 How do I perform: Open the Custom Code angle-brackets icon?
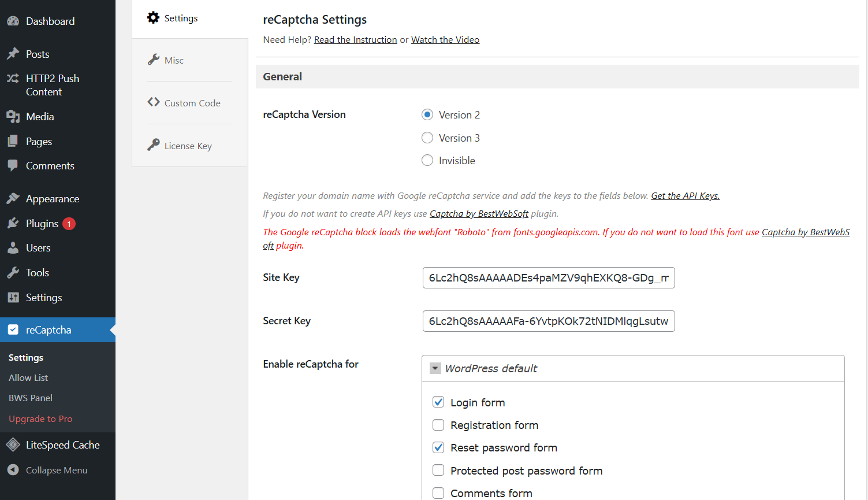153,102
